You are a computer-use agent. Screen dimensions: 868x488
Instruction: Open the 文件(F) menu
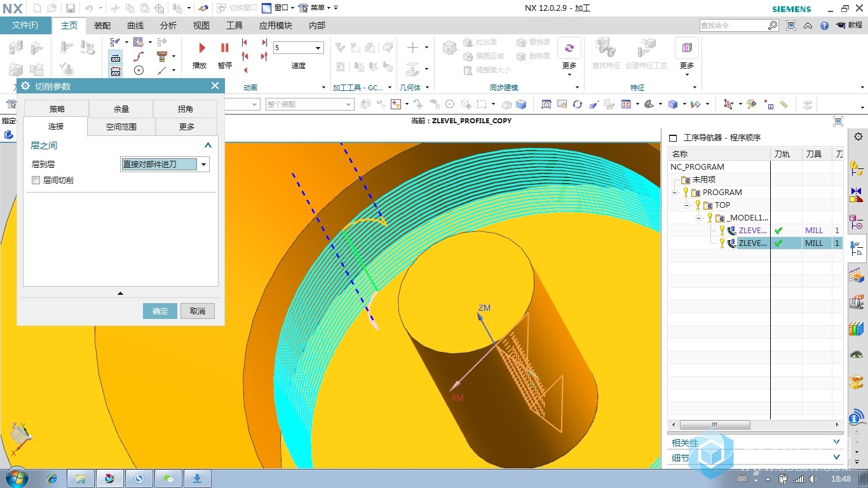click(25, 25)
